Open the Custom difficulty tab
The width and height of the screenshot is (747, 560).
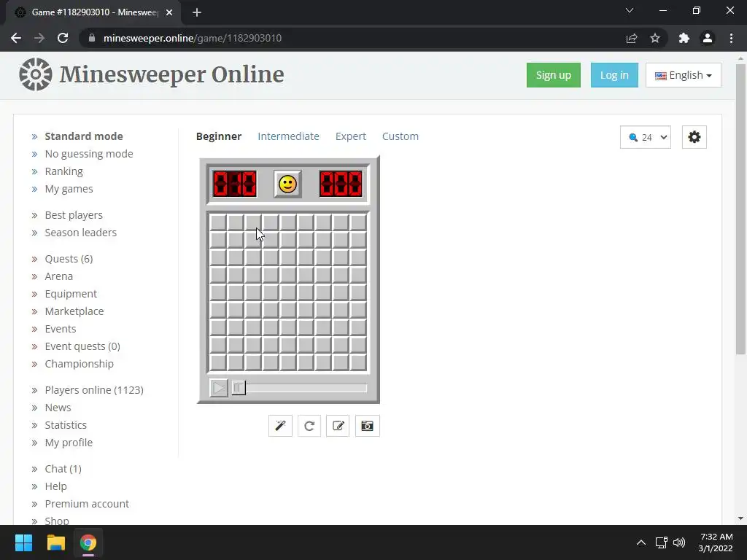point(400,136)
